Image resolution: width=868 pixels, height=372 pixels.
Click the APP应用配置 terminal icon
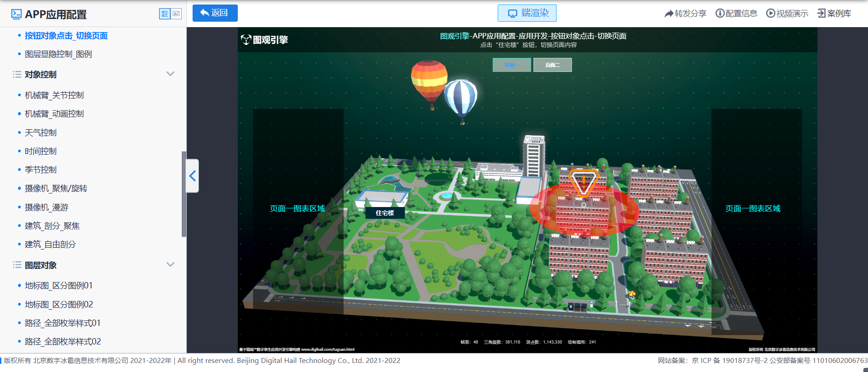click(x=16, y=14)
